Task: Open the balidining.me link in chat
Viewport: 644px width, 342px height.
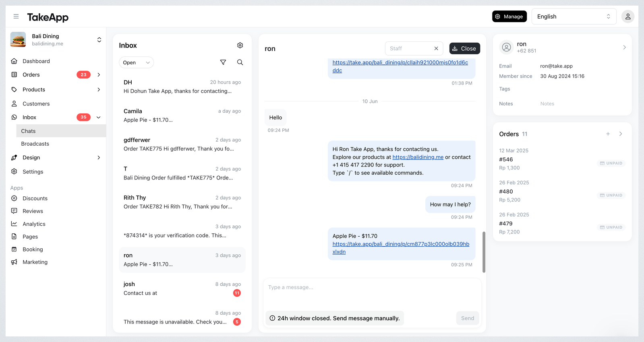Action: click(x=418, y=157)
